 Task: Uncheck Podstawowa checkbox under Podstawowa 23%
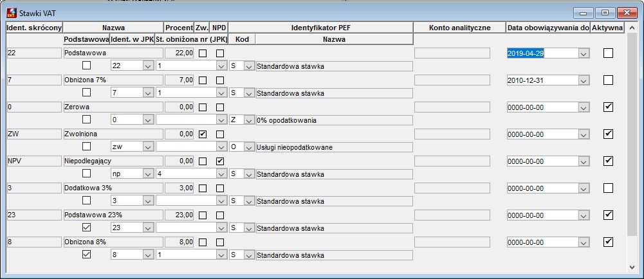click(87, 228)
